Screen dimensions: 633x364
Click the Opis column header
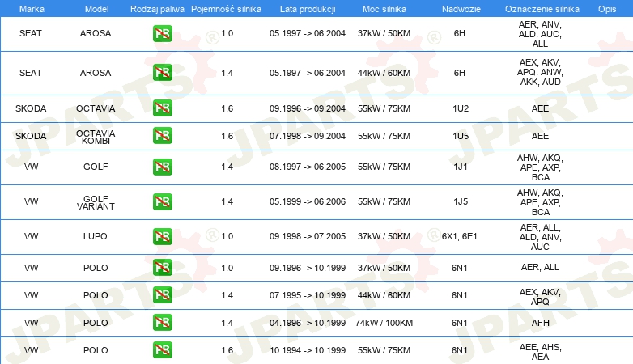pyautogui.click(x=607, y=9)
